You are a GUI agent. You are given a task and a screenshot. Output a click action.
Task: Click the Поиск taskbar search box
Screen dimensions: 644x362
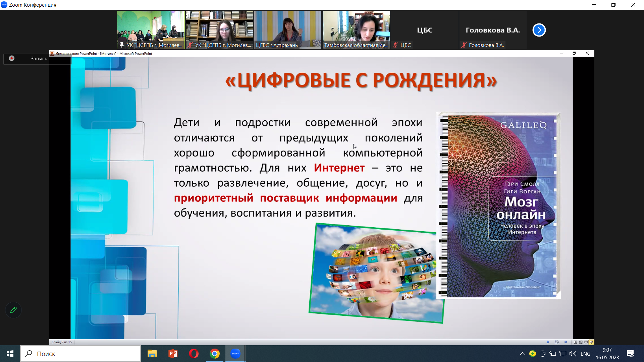pyautogui.click(x=80, y=354)
